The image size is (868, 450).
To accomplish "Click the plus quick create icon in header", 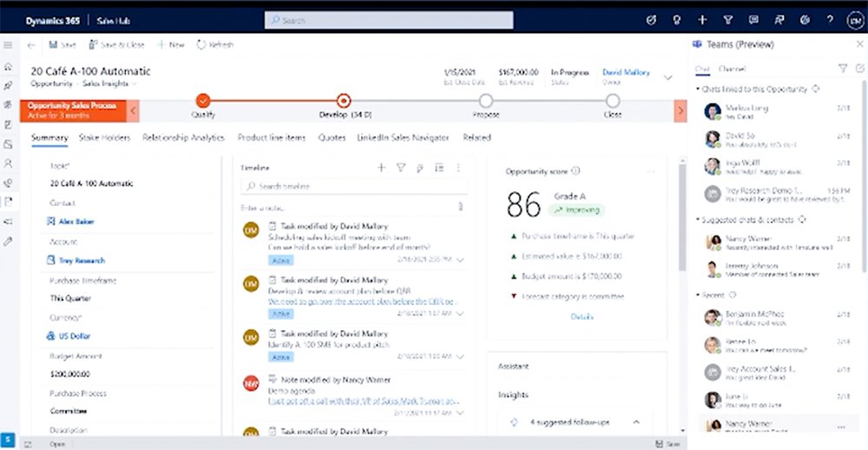I will (702, 20).
